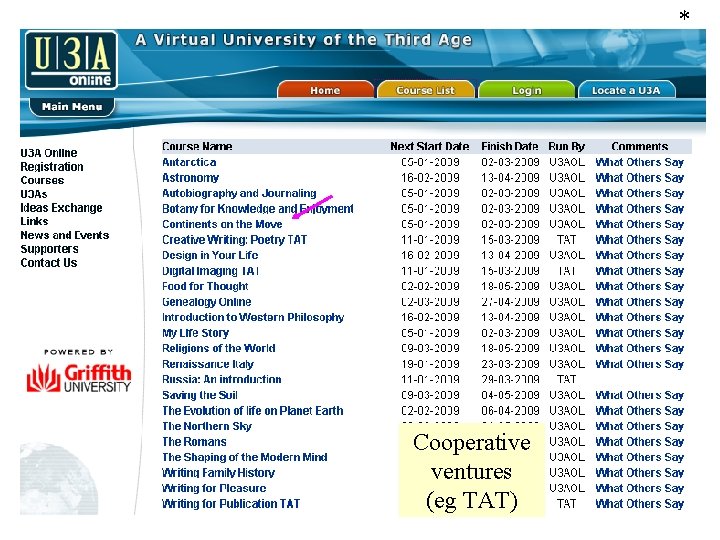Open Contact Us sidebar link
The width and height of the screenshot is (720, 540).
49,263
